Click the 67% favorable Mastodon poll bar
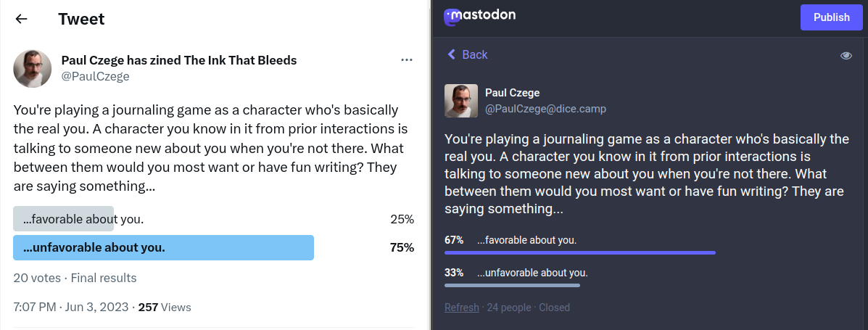868x330 pixels. pyautogui.click(x=579, y=252)
